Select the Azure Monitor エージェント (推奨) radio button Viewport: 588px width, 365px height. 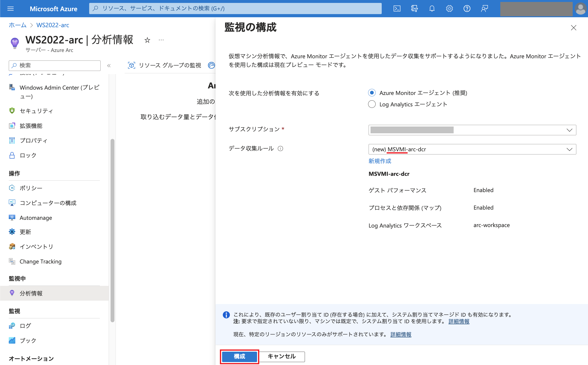(372, 93)
